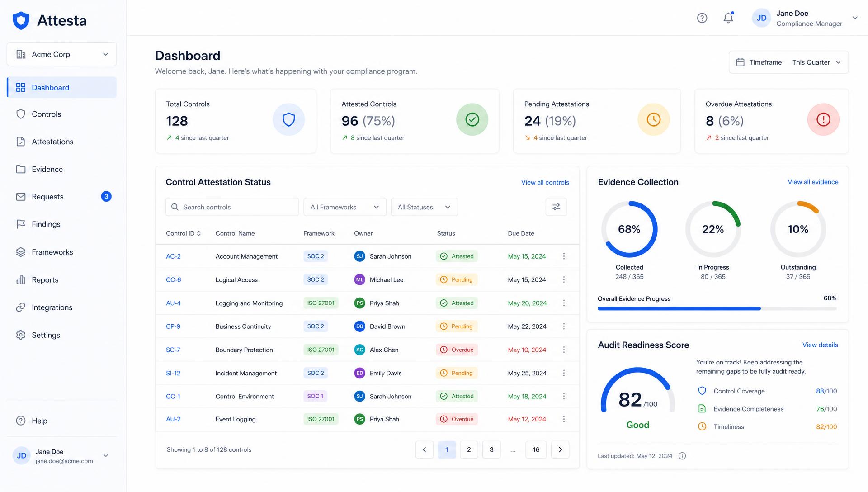Open row actions menu for CC-1
Image resolution: width=868 pixels, height=492 pixels.
(564, 396)
